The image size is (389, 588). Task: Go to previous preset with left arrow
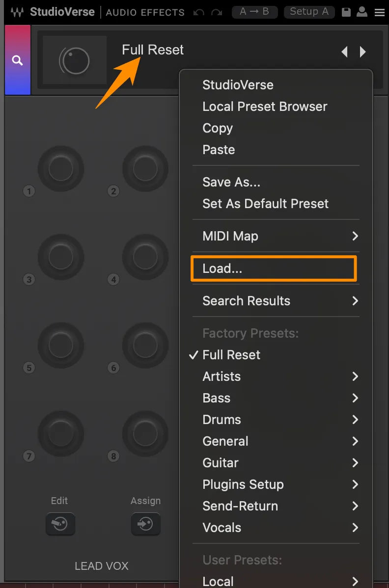click(x=344, y=52)
